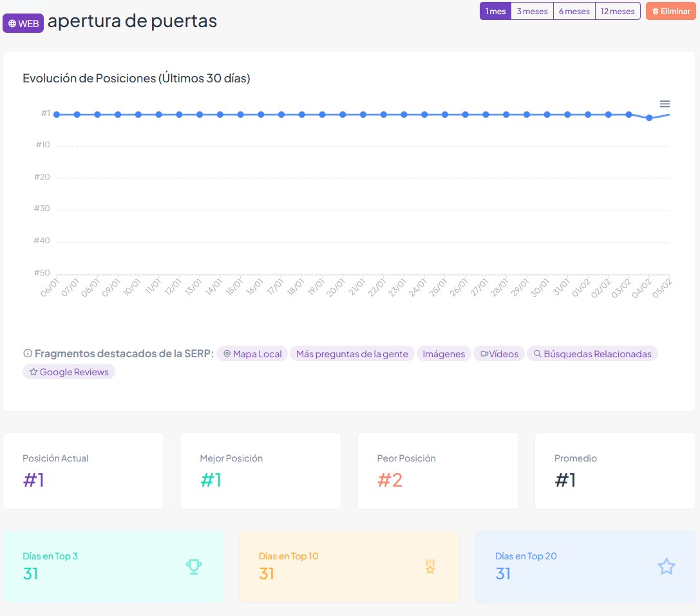Click the Más preguntas de la gente tag
This screenshot has width=700, height=616.
352,354
